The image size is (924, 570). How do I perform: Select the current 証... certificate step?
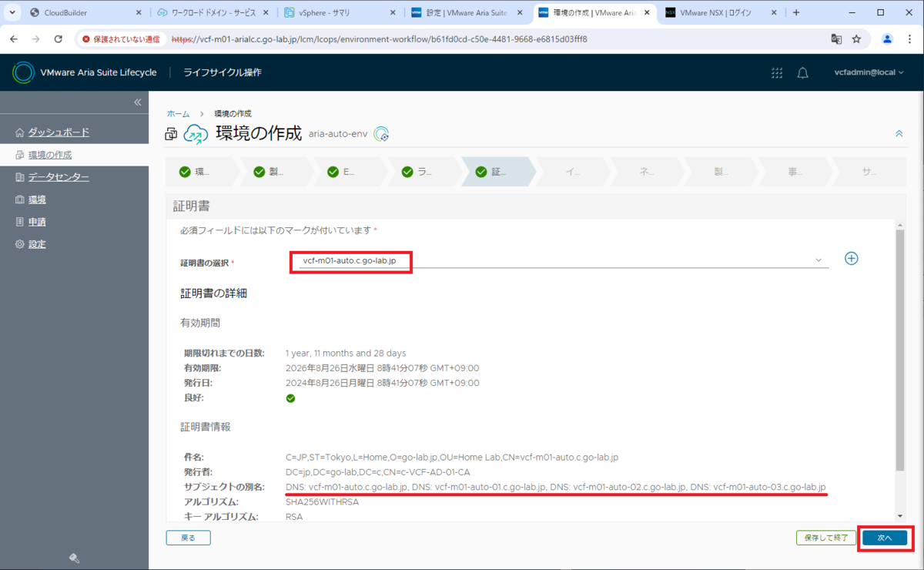pos(497,172)
